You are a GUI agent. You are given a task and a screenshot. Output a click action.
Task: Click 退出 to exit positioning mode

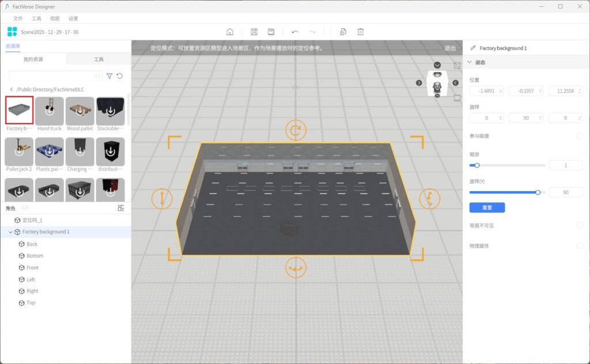(x=450, y=48)
